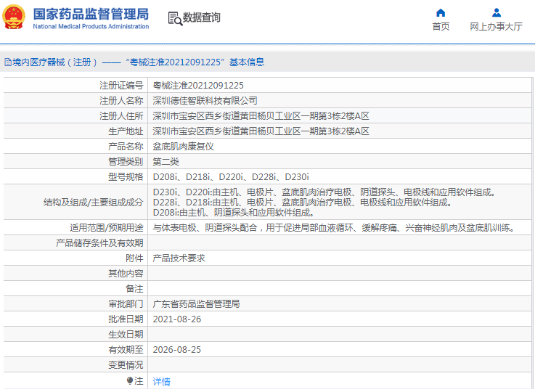Click the D230i、D220i composition line
This screenshot has width=535, height=392.
pos(324,192)
